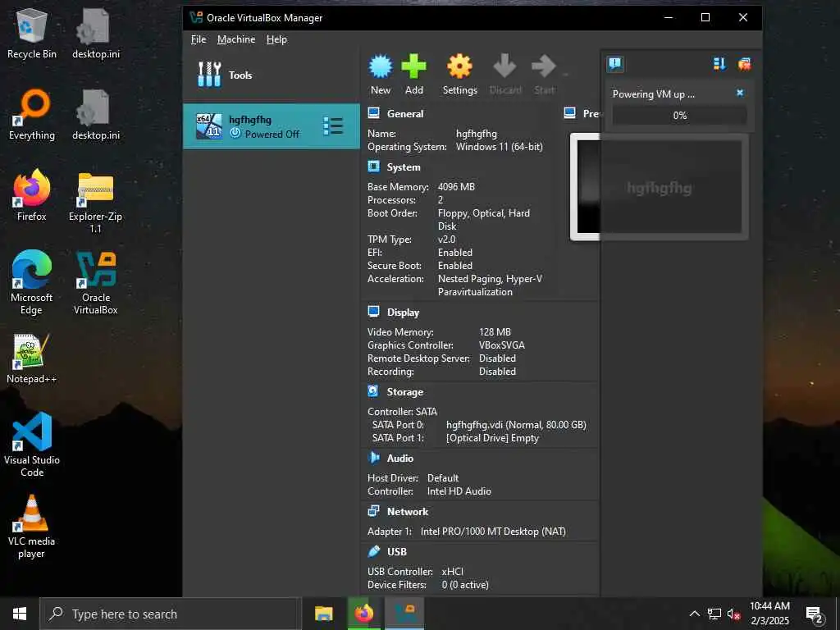The height and width of the screenshot is (630, 840).
Task: Open VM Settings gear icon
Action: coord(459,66)
